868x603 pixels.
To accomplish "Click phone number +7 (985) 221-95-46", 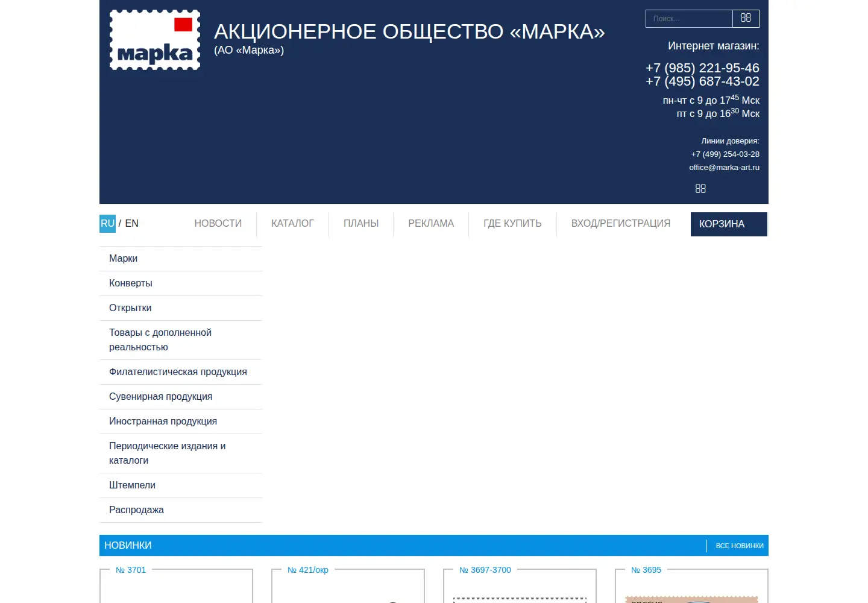I will point(702,68).
